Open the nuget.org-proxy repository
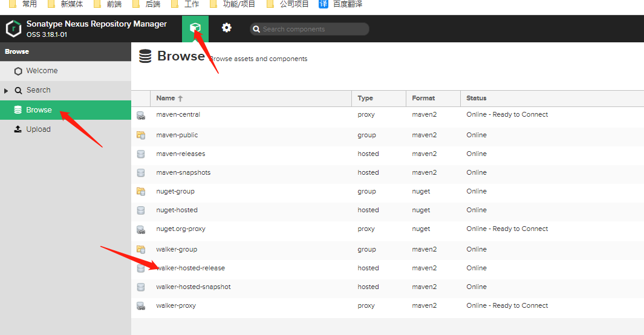This screenshot has width=644, height=335. click(x=180, y=229)
